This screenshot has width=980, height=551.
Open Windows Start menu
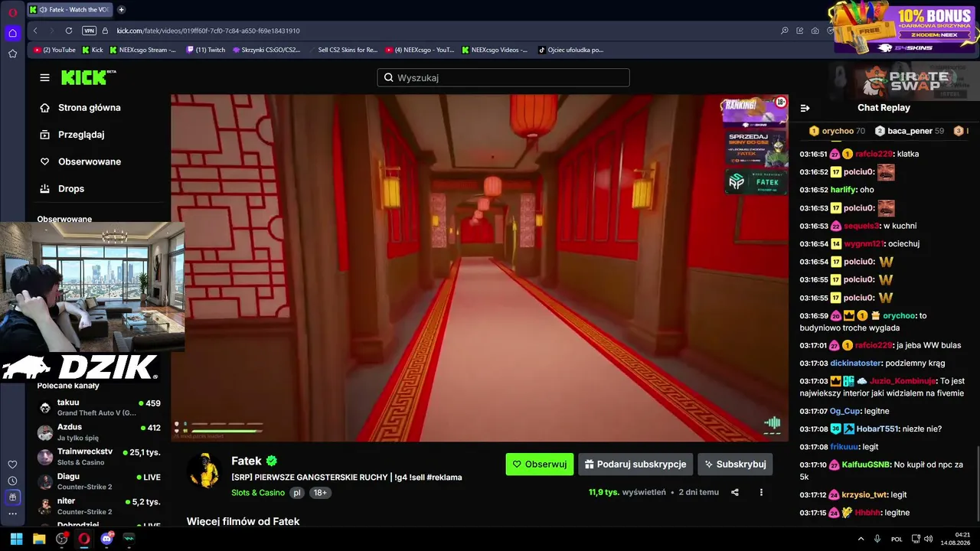pyautogui.click(x=16, y=539)
